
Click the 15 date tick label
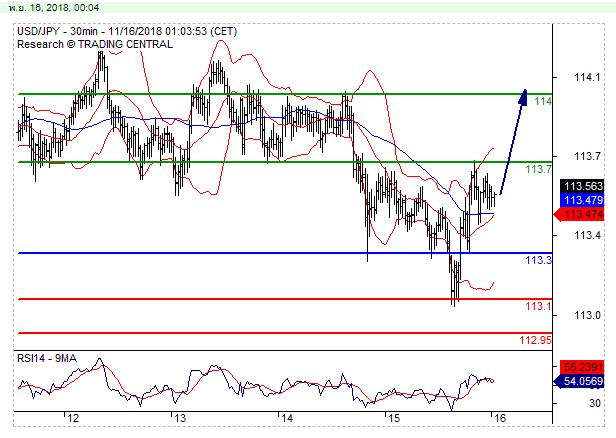click(394, 418)
